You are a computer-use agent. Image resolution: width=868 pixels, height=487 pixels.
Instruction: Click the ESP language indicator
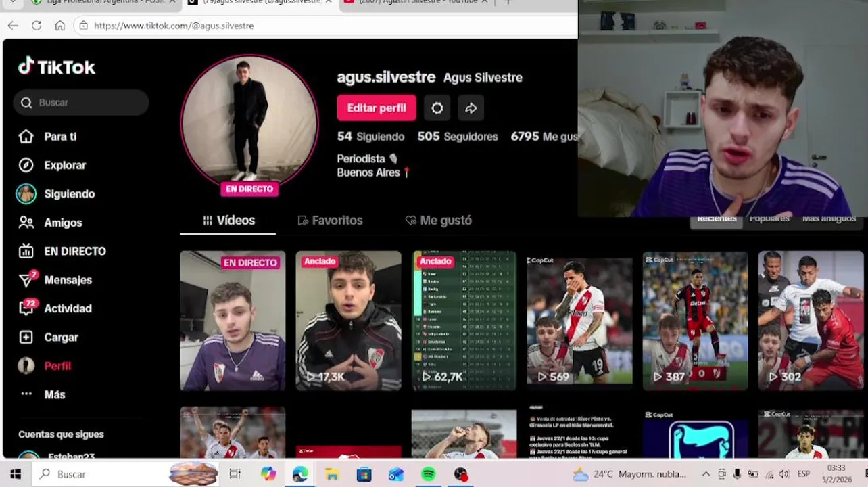tap(804, 474)
